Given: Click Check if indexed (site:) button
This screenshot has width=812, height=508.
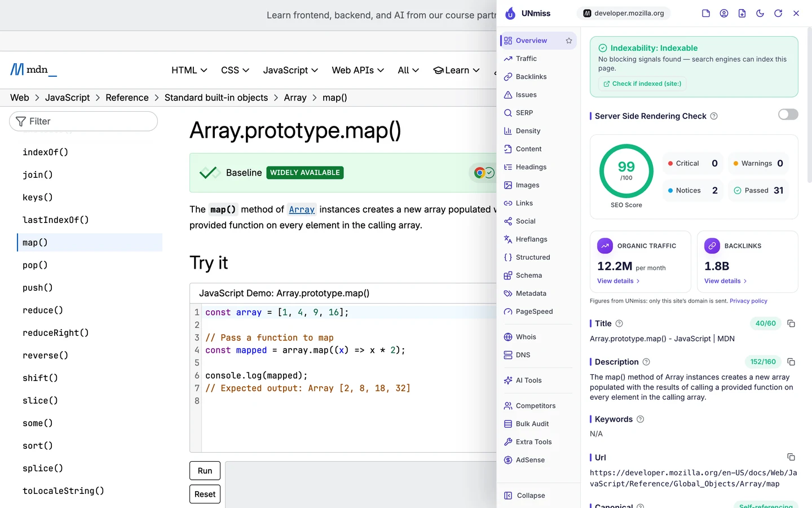Looking at the screenshot, I should [x=642, y=84].
